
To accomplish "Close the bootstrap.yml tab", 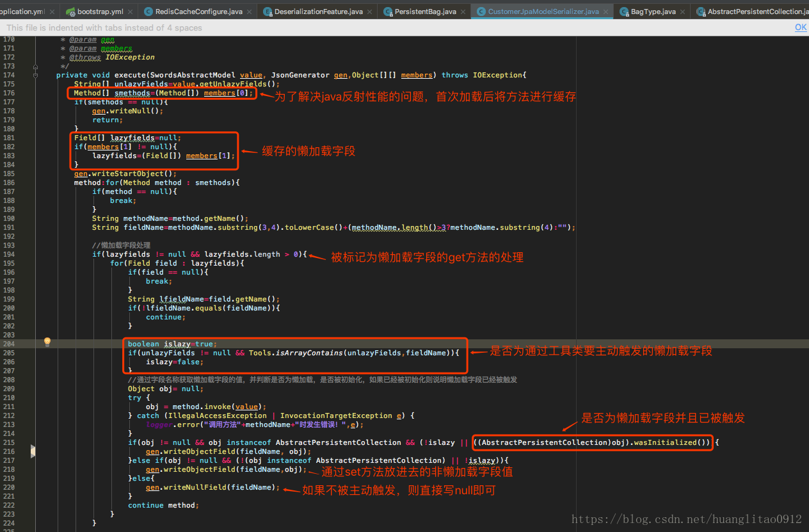I will (x=131, y=12).
